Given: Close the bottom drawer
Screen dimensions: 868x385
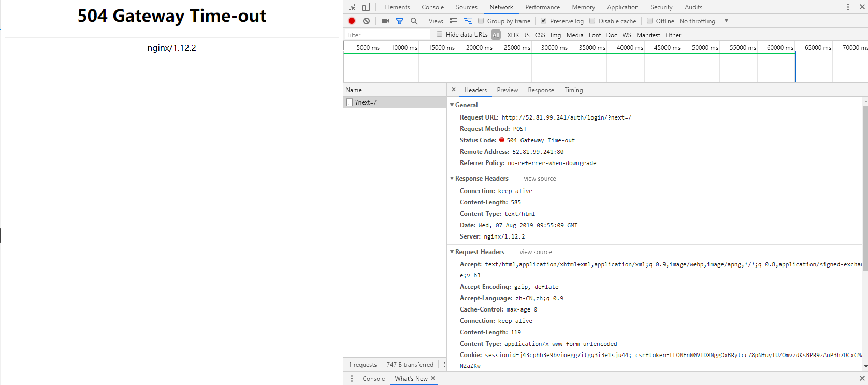Looking at the screenshot, I should pyautogui.click(x=862, y=378).
